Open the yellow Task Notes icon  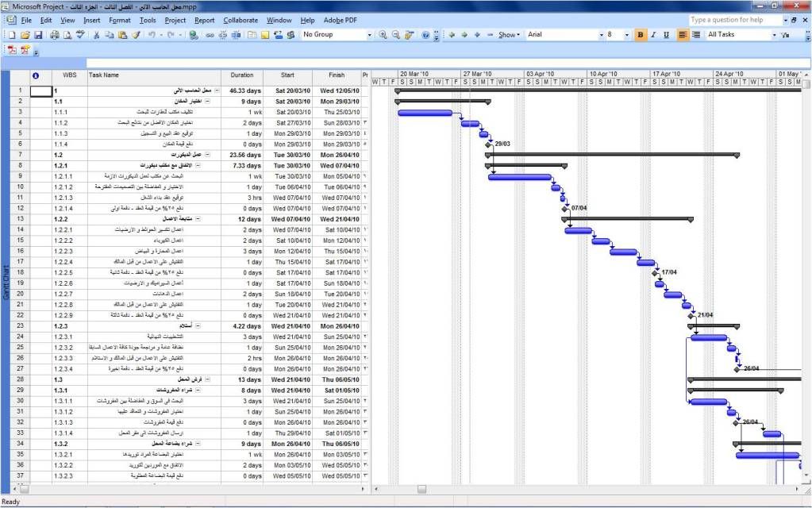pos(265,35)
